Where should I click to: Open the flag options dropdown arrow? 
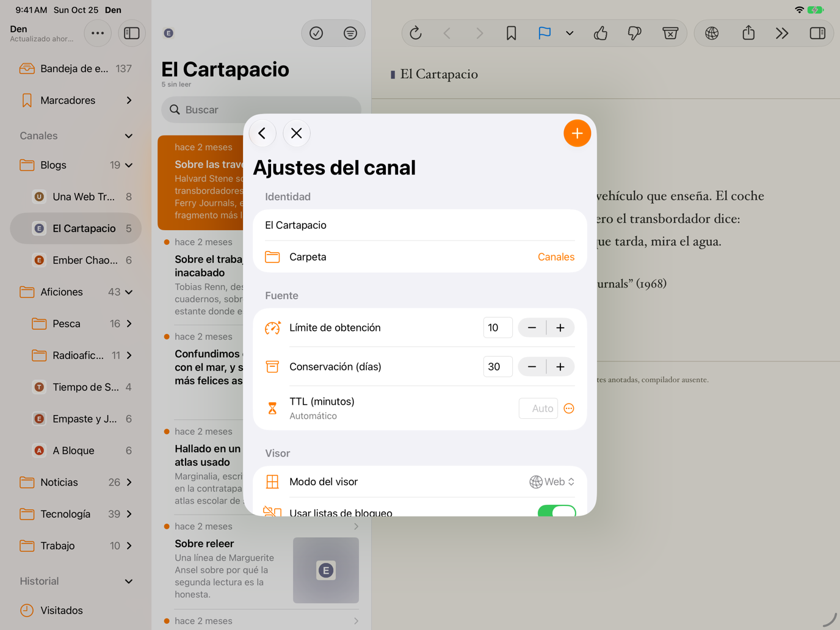(570, 33)
